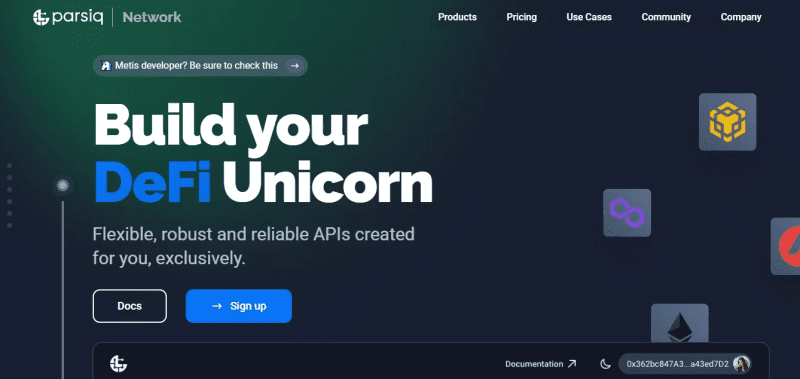Expand the Products menu
This screenshot has height=379, width=800.
tap(457, 17)
